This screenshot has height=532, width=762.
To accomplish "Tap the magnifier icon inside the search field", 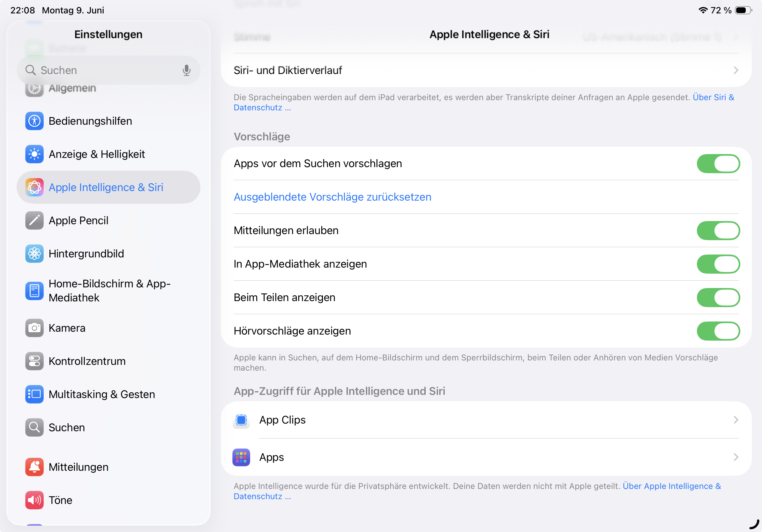I will (31, 70).
